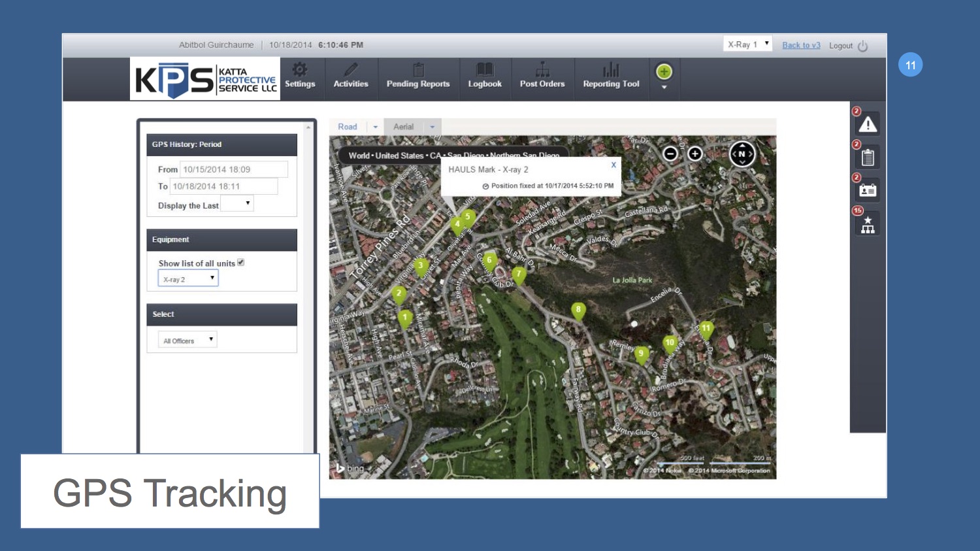
Task: Click La Jolla Park map label
Action: click(632, 280)
